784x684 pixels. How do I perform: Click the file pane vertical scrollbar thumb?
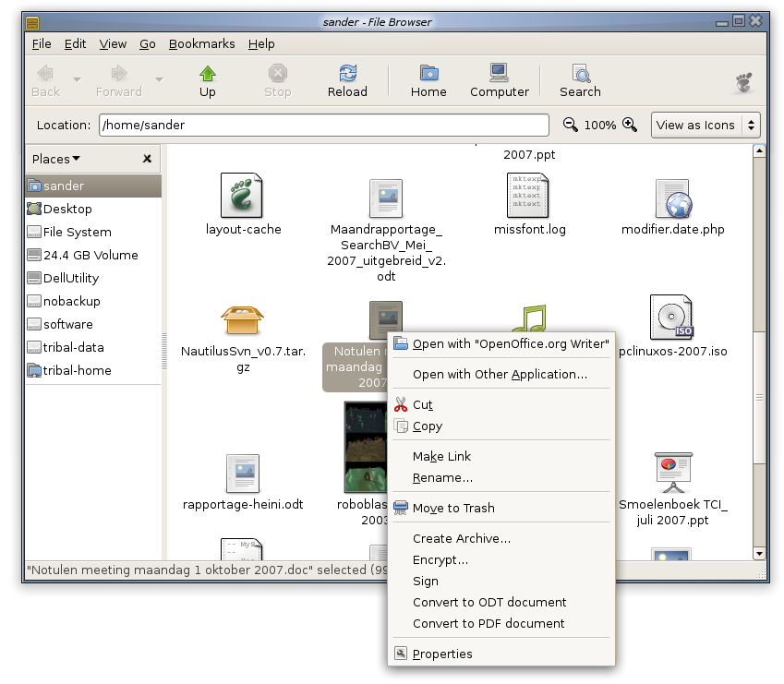(x=759, y=397)
